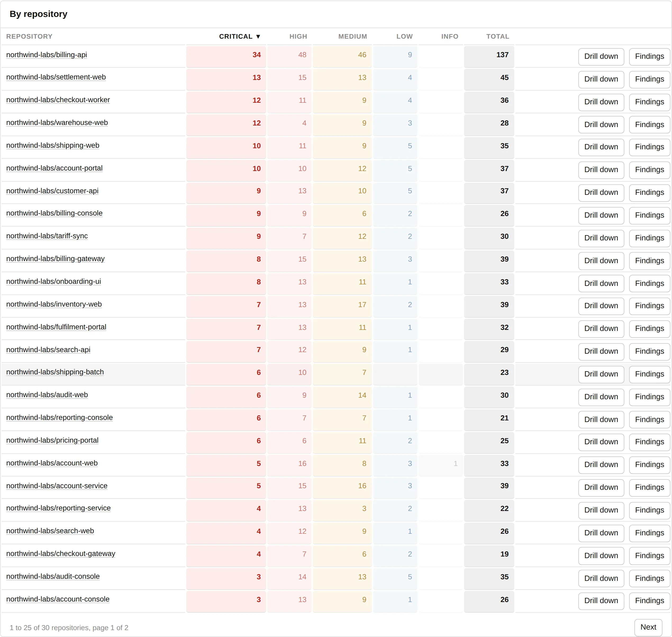View Findings for account-service
The height and width of the screenshot is (637, 672).
click(649, 488)
